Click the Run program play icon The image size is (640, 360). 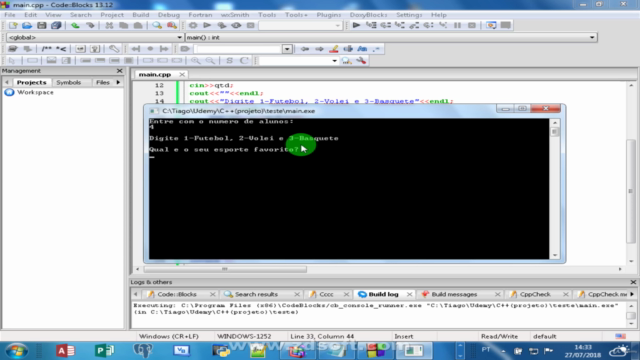coord(207,25)
